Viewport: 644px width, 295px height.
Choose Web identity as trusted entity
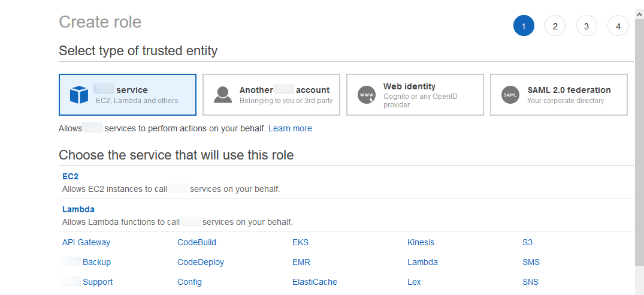point(415,95)
